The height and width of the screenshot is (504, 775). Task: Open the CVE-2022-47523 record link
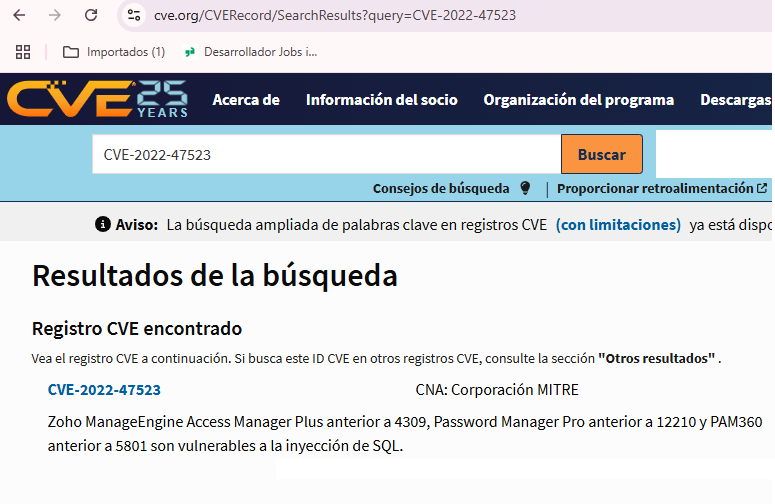(x=104, y=390)
